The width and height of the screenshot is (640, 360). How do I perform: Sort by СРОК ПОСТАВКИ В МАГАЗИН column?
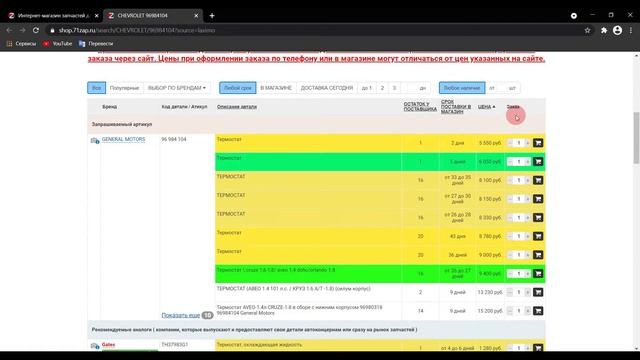pos(456,107)
